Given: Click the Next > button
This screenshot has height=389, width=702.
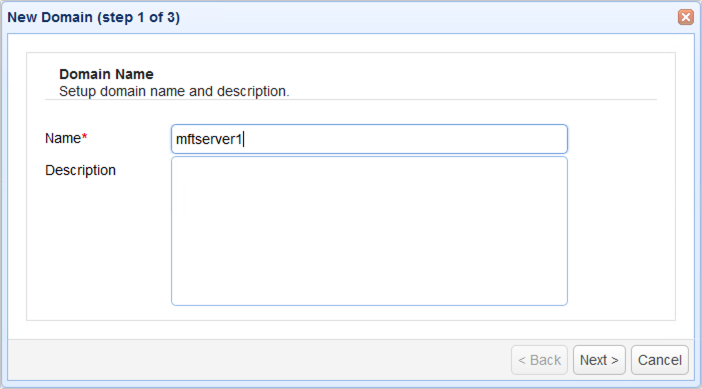Looking at the screenshot, I should tap(599, 360).
